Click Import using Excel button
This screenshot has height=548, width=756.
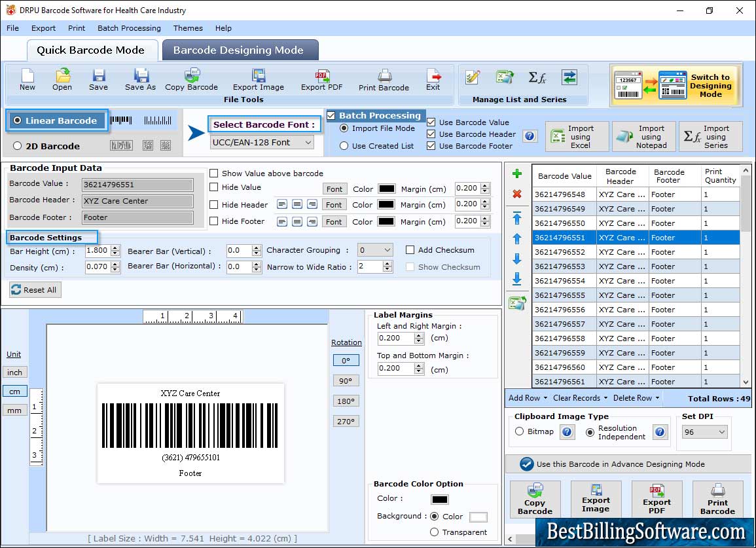tap(577, 137)
